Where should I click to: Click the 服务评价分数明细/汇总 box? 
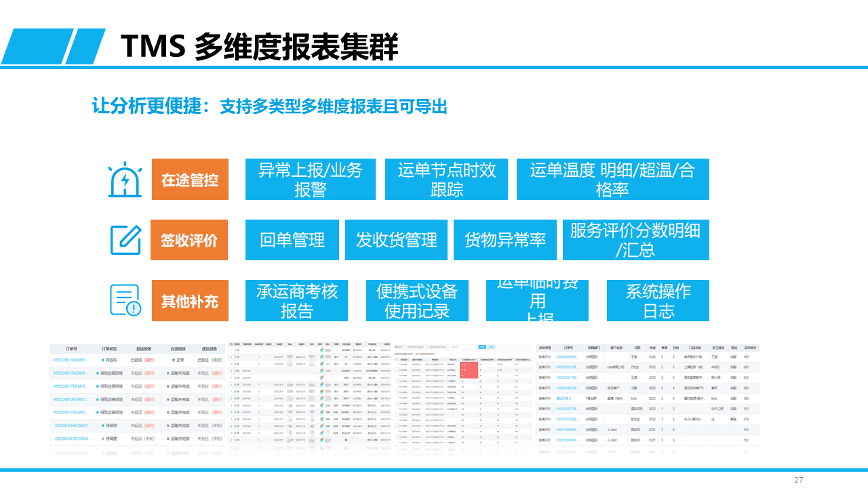click(x=635, y=240)
